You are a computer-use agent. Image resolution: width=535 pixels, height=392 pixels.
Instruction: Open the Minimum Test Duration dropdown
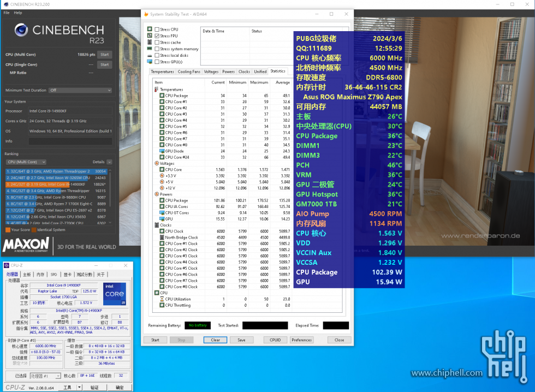(x=80, y=90)
